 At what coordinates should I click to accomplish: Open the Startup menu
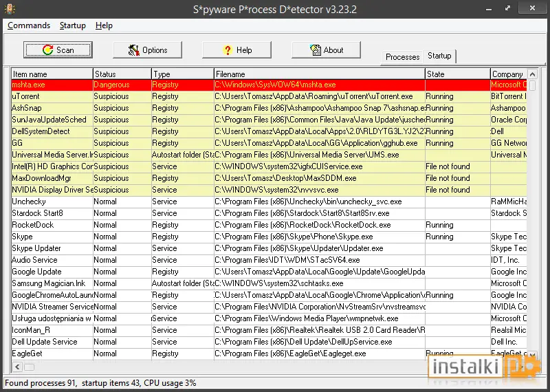pyautogui.click(x=73, y=25)
